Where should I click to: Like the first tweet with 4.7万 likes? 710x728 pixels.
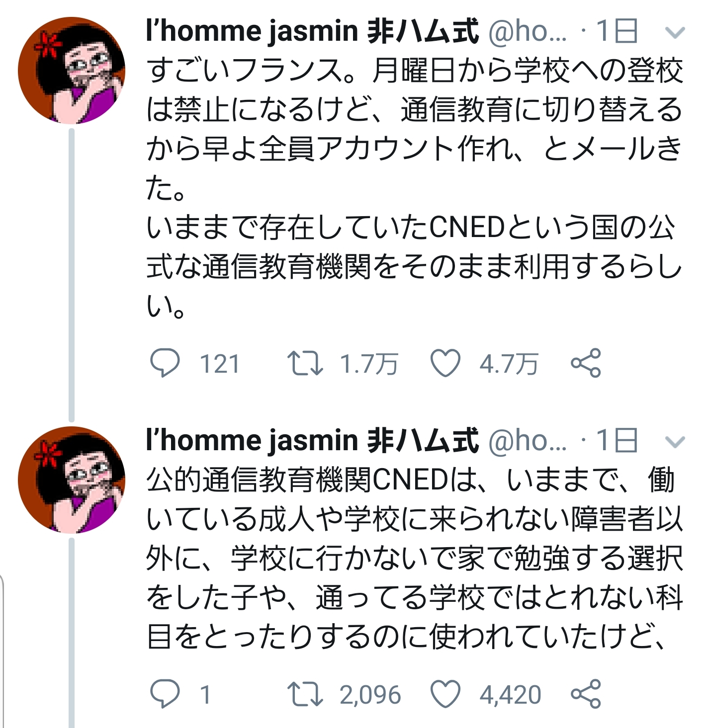point(445,363)
